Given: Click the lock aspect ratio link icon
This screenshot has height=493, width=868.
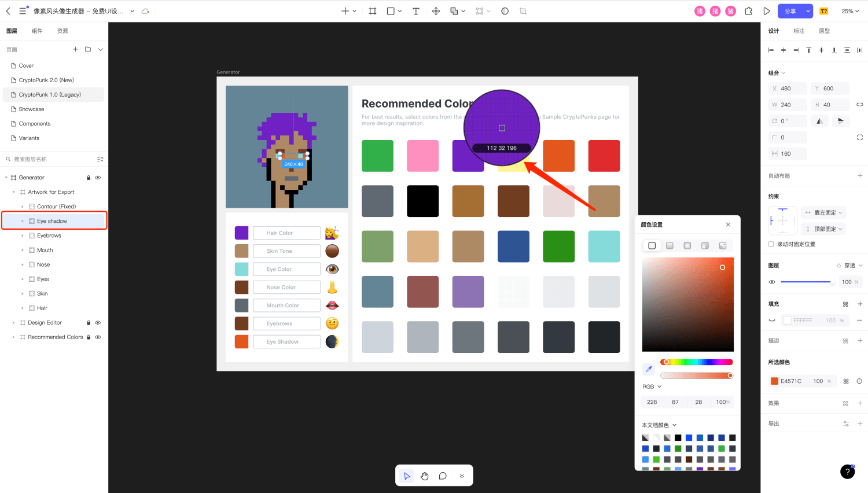Looking at the screenshot, I should click(x=860, y=105).
